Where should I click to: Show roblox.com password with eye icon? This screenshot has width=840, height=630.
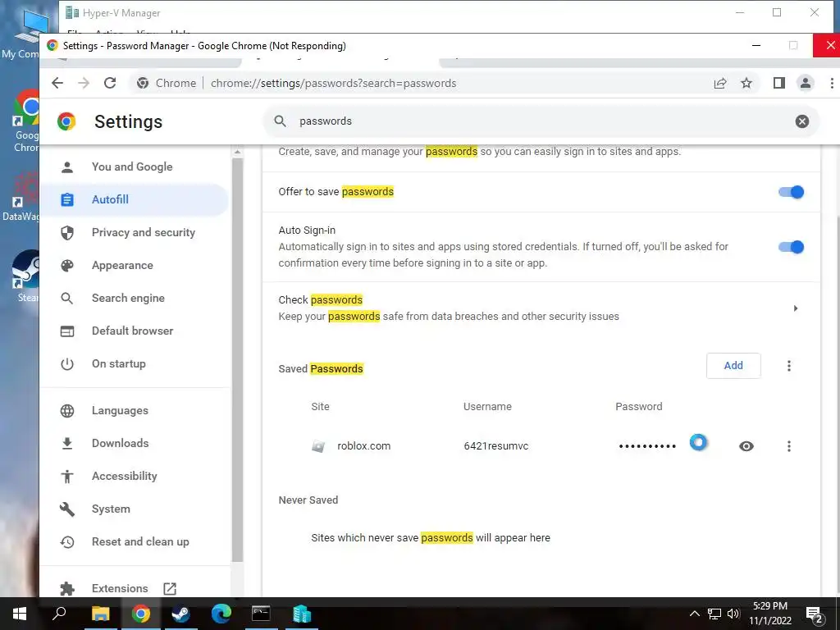[746, 446]
